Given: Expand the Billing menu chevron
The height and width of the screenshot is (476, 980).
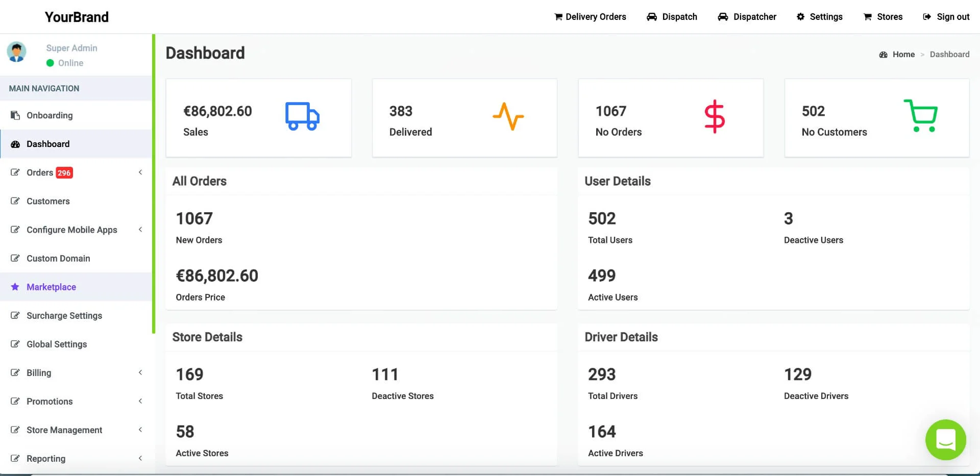Looking at the screenshot, I should (x=140, y=372).
